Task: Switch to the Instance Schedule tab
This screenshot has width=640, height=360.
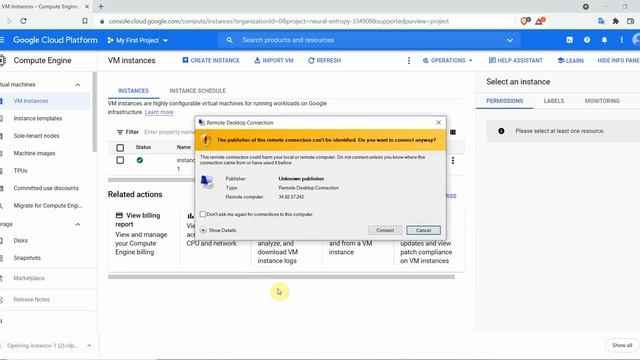Action: pos(198,91)
